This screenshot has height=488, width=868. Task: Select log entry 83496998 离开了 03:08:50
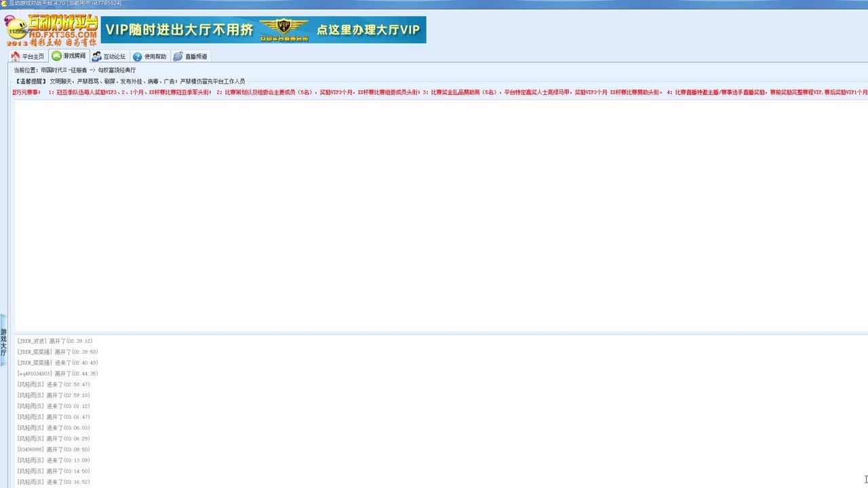click(54, 450)
